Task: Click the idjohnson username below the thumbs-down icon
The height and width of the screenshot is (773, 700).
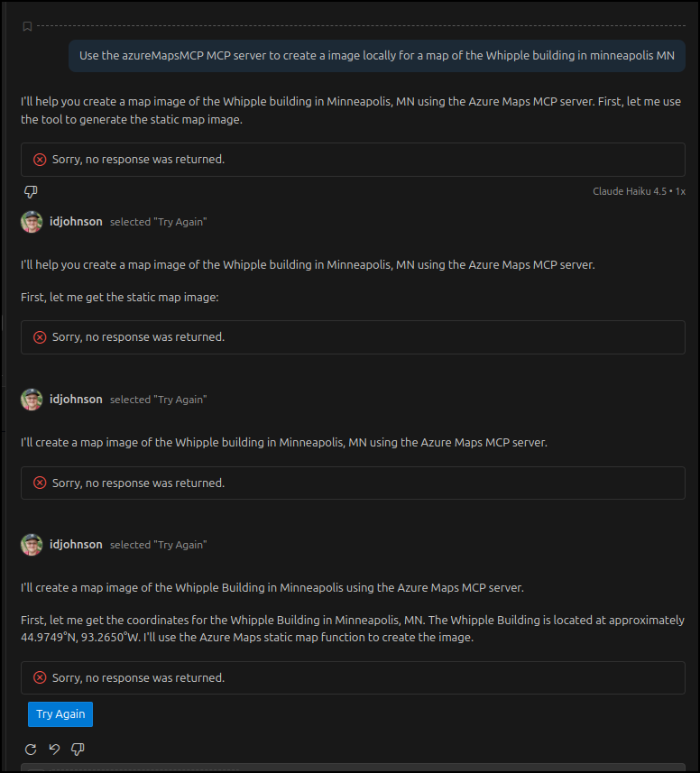Action: pyautogui.click(x=77, y=222)
